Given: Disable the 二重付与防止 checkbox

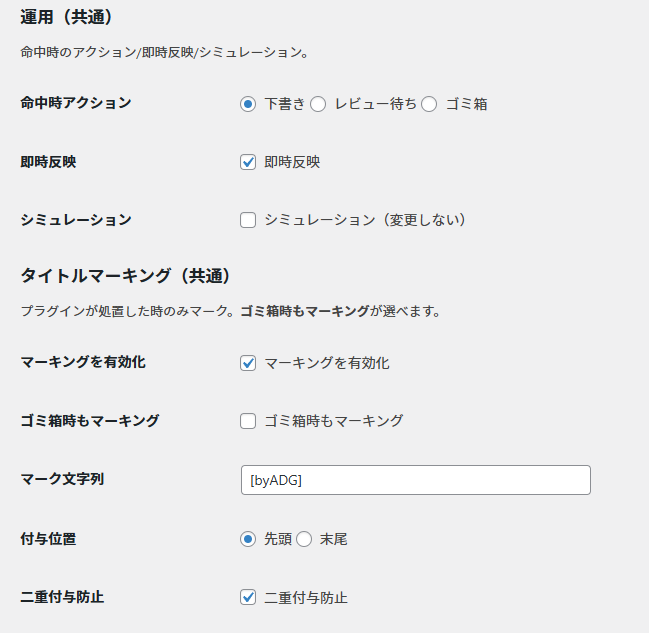Looking at the screenshot, I should click(x=248, y=598).
